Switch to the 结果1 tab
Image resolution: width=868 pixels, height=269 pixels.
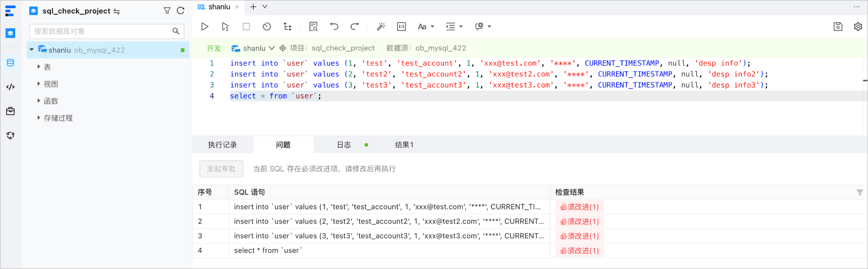(x=404, y=145)
